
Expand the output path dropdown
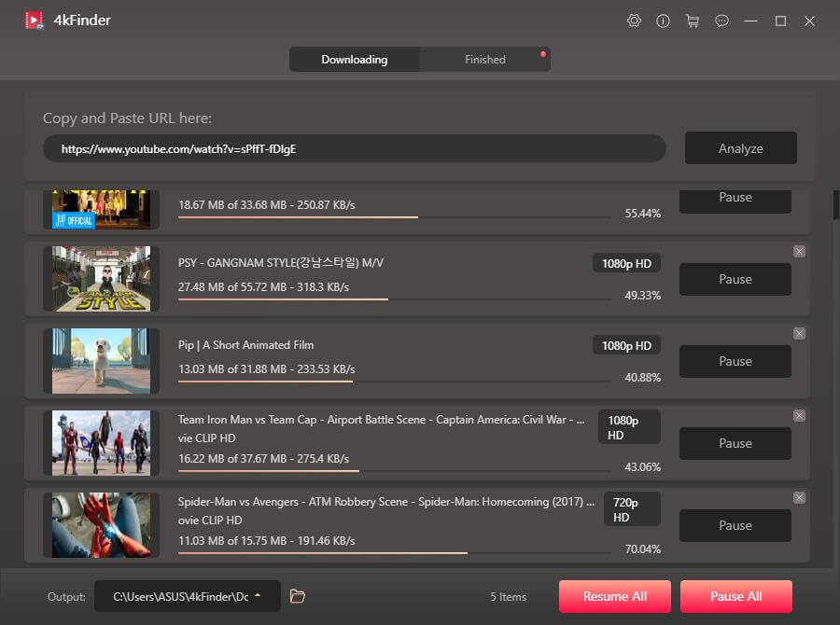click(x=258, y=596)
